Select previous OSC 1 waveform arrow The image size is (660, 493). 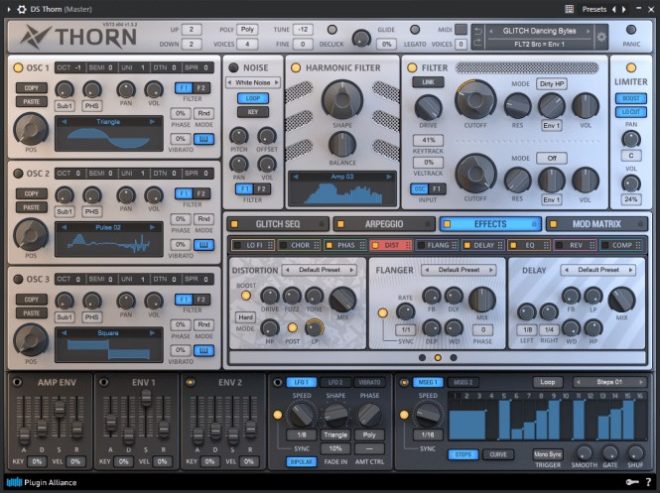64,122
